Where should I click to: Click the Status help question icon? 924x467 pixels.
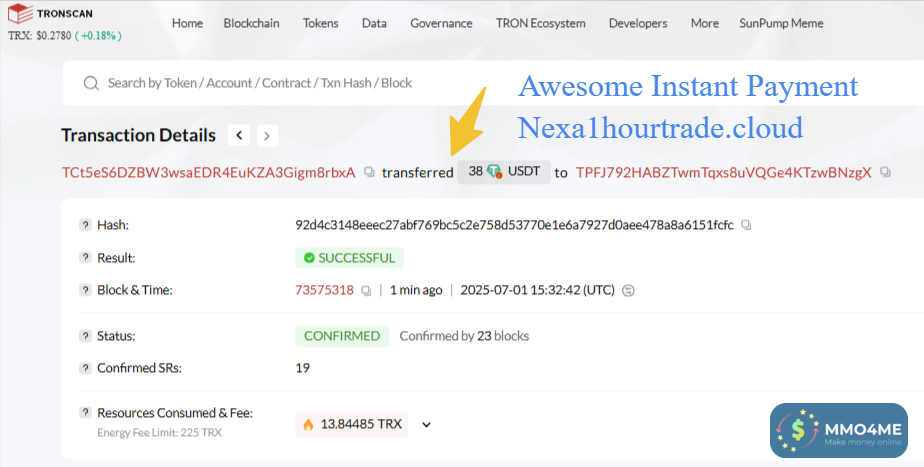click(85, 336)
